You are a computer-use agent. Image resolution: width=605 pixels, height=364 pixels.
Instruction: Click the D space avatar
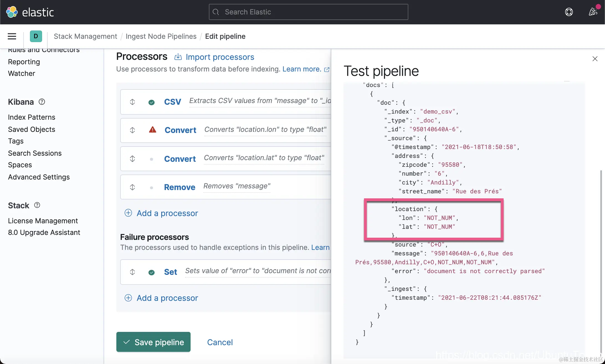[36, 36]
